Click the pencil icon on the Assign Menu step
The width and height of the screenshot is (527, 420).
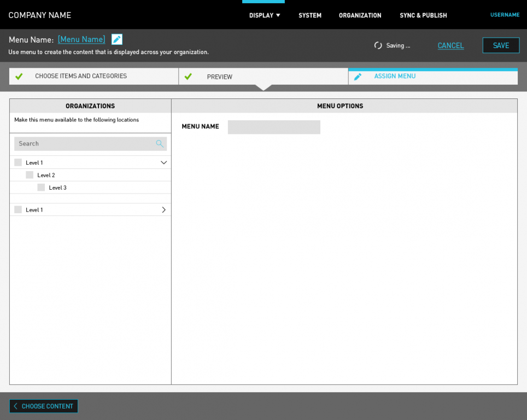358,77
